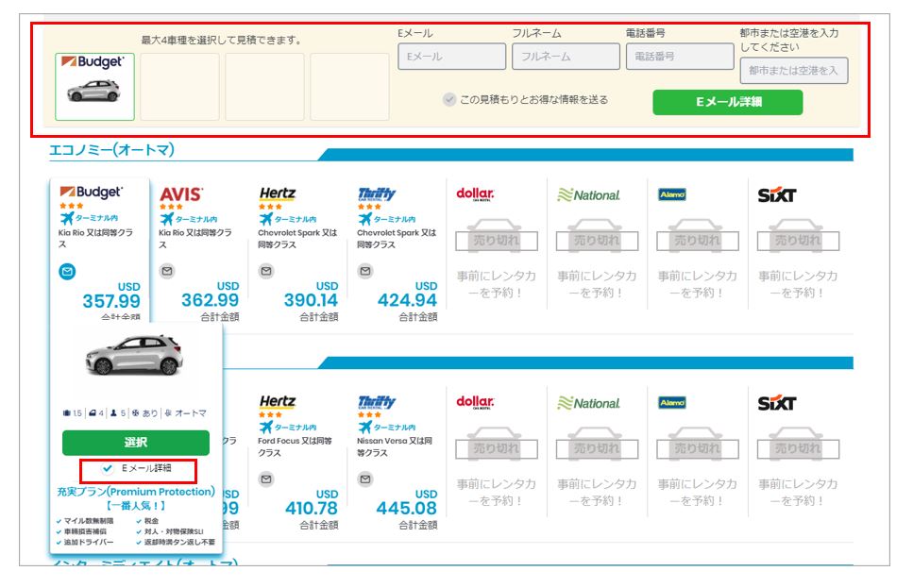Click the airplane terminal icon on the AVIS card
This screenshot has width=913, height=588.
point(167,219)
